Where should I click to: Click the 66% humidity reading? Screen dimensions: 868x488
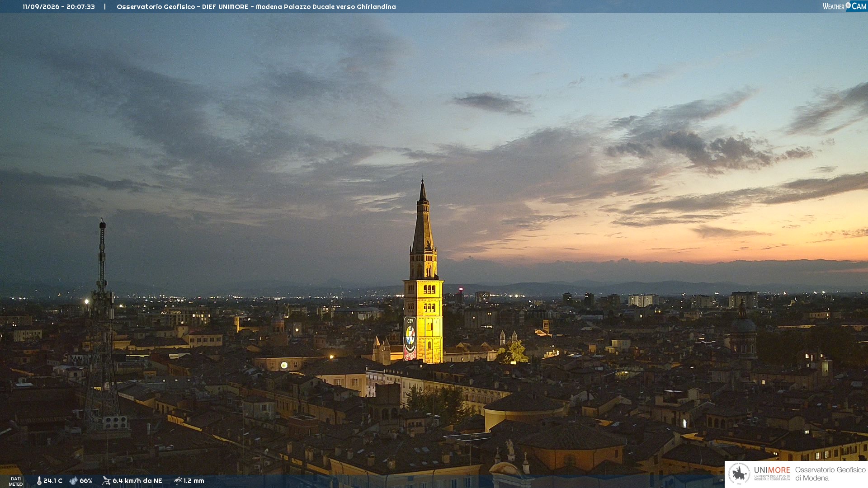point(86,481)
